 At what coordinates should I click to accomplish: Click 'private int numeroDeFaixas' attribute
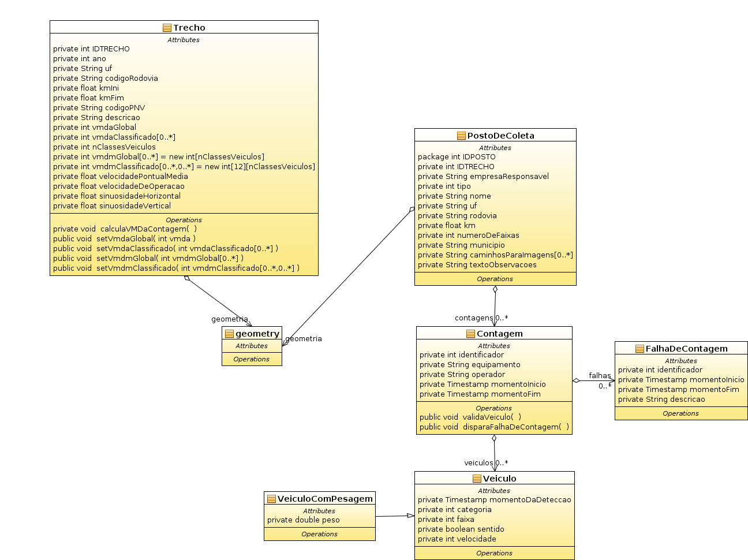pyautogui.click(x=469, y=236)
